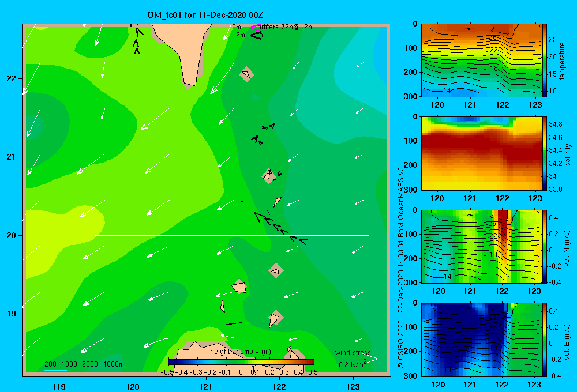The width and height of the screenshot is (577, 392).
Task: Pick the height anomaly color bar
Action: [241, 362]
